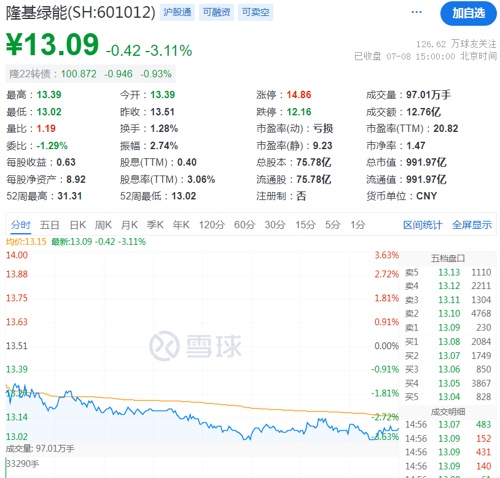Click the 沪股通 tag
The height and width of the screenshot is (478, 500).
(177, 12)
